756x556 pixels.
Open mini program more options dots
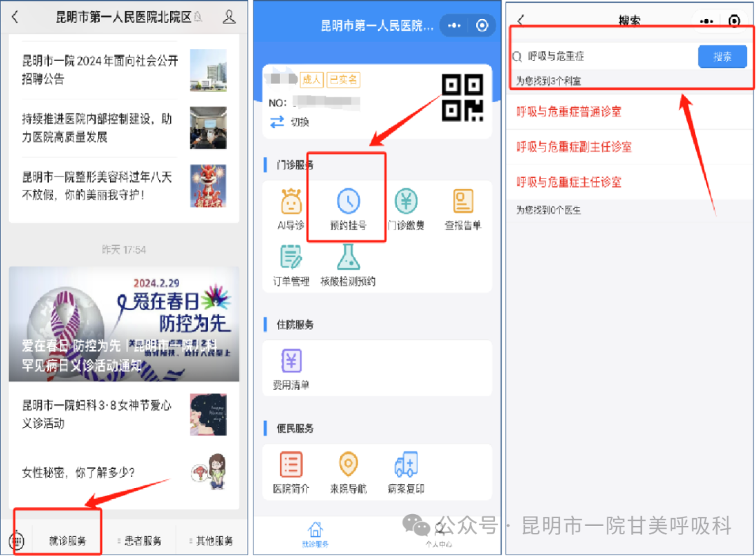click(454, 25)
